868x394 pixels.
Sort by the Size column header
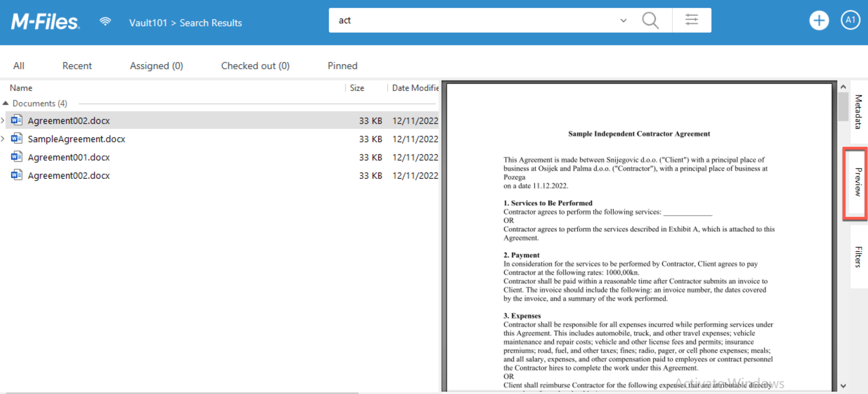coord(357,88)
